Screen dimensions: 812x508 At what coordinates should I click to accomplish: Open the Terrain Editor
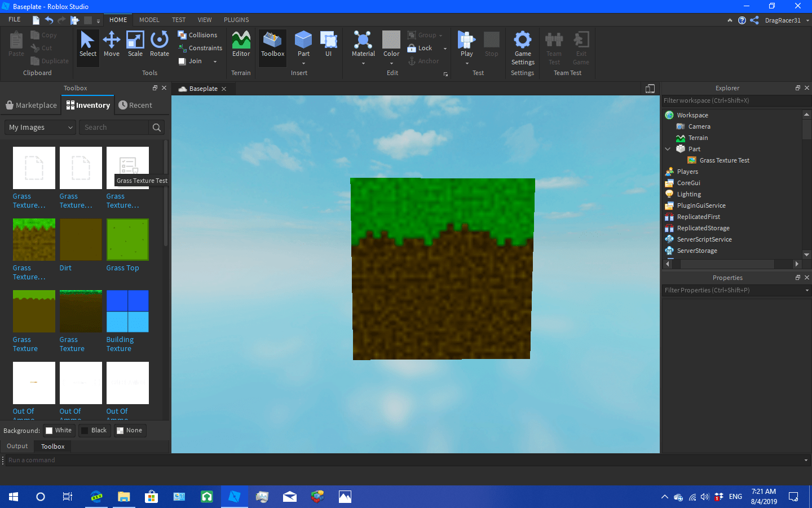point(241,45)
